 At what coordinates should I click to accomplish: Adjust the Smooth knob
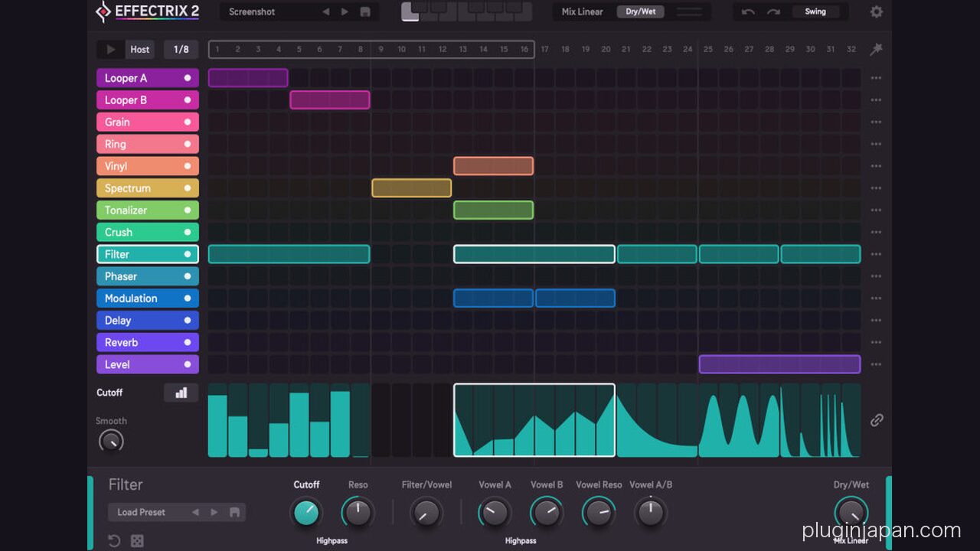coord(111,441)
